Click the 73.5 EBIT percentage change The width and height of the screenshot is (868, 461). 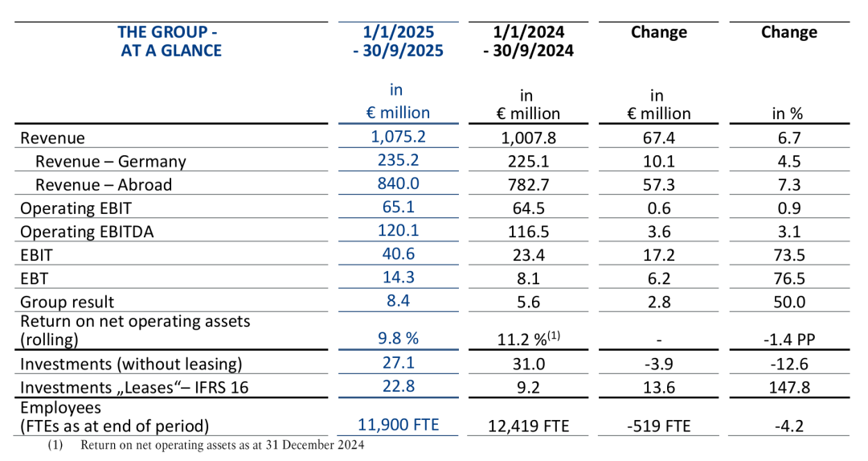tap(788, 255)
